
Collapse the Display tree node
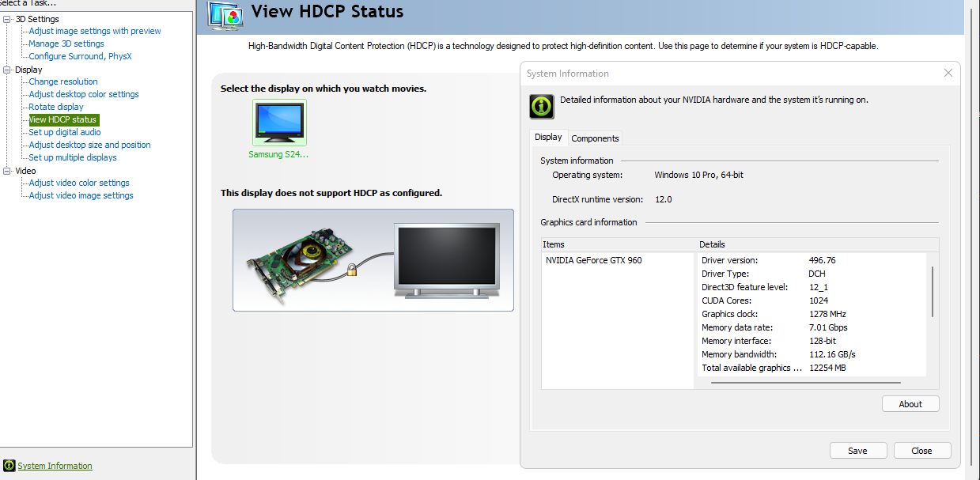pos(8,70)
